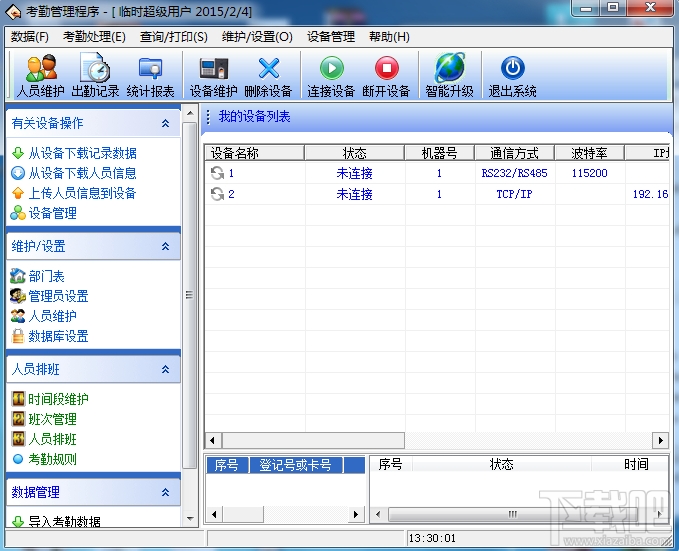Click the 退出系统 power icon
Viewport: 679px width, 551px height.
[513, 68]
